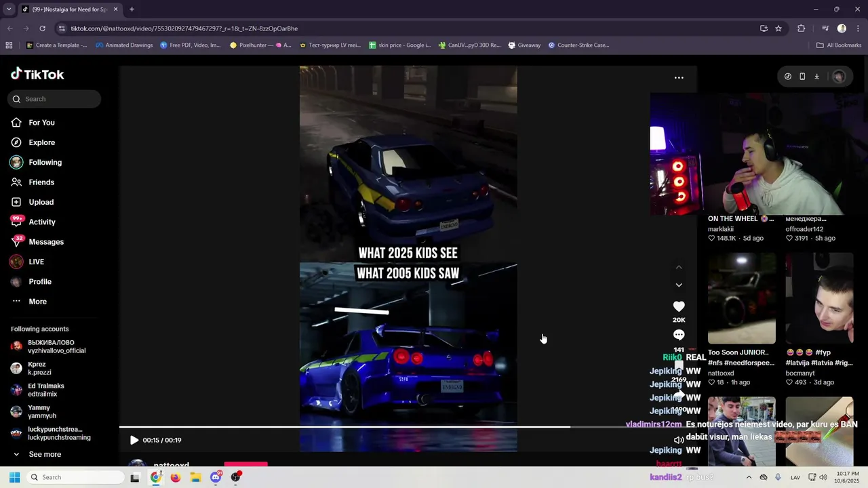868x488 pixels.
Task: Open the Kprez k.prezzi account
Action: (x=39, y=368)
